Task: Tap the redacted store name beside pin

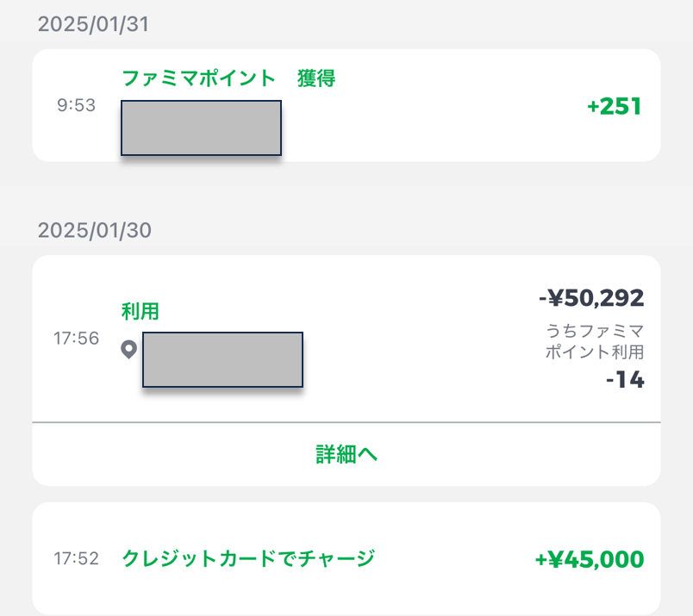Action: (222, 358)
